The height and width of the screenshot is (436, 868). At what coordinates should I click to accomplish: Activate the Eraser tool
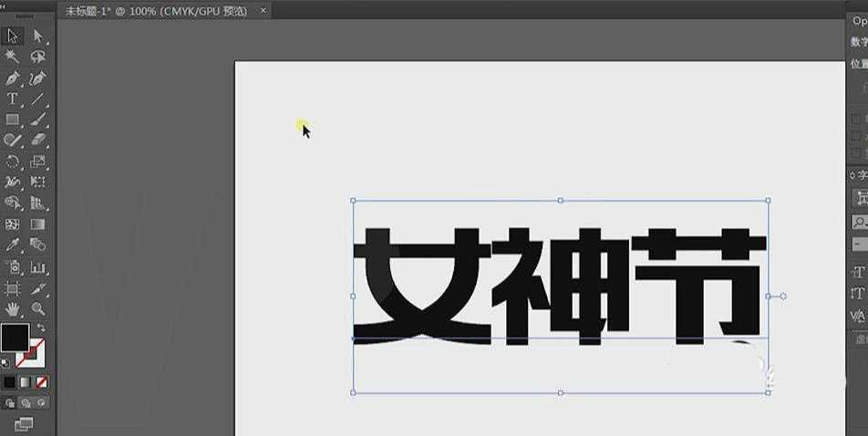point(38,140)
